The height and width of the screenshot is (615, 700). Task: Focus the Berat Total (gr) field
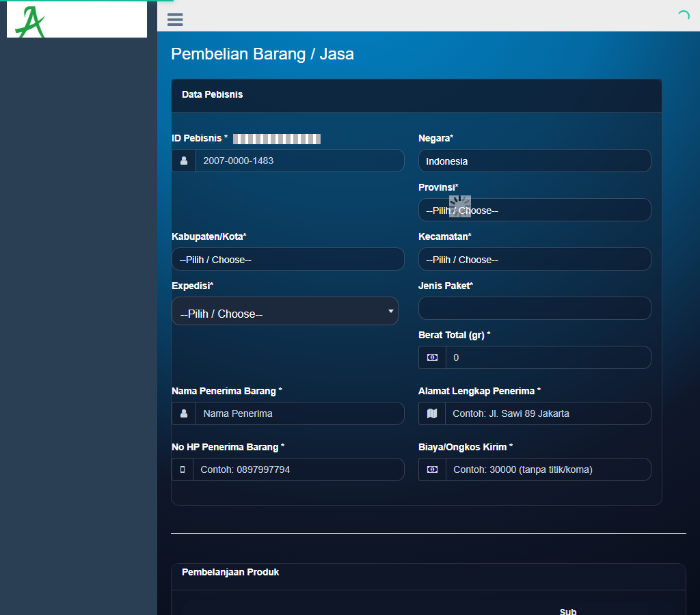[x=548, y=357]
